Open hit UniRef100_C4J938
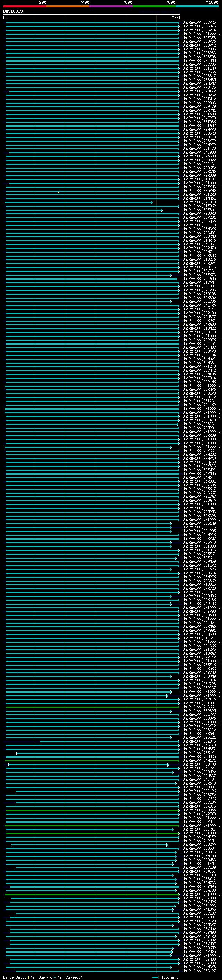Screen dimensions: 222x980 [199, 153]
